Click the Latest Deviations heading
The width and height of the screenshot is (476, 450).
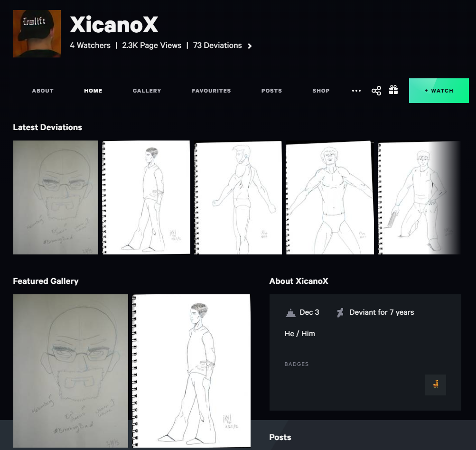(x=47, y=127)
